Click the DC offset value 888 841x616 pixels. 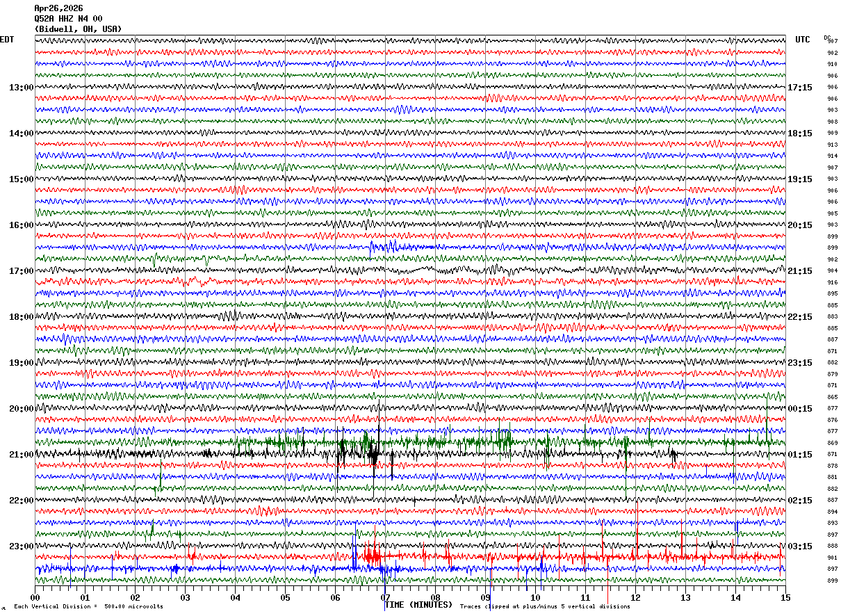pos(832,546)
